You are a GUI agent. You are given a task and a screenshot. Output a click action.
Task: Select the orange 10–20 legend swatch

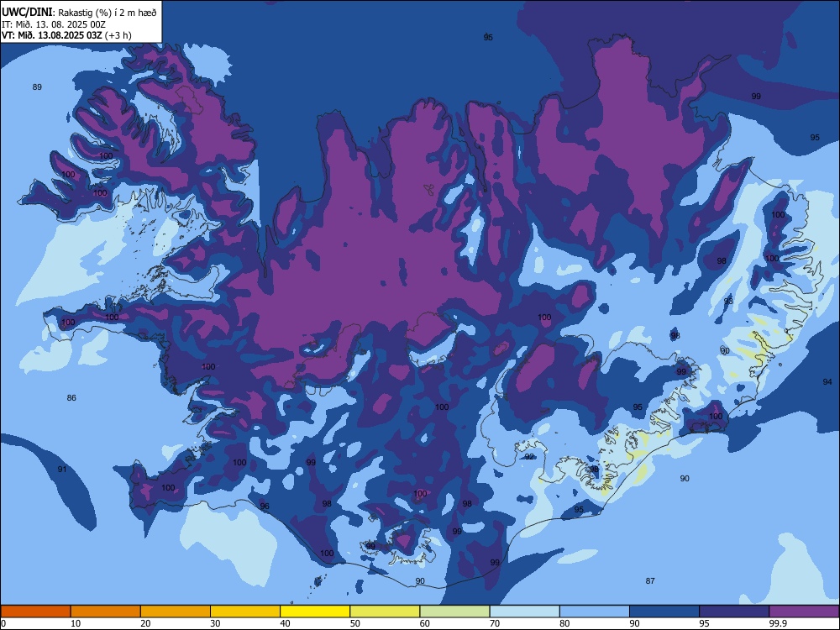[106, 612]
